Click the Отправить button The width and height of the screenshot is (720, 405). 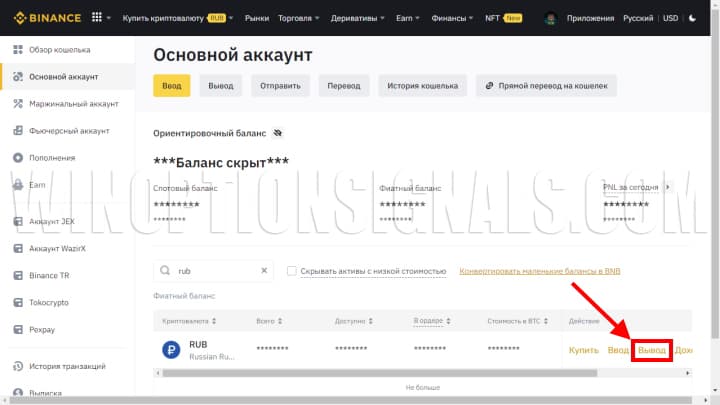point(280,85)
